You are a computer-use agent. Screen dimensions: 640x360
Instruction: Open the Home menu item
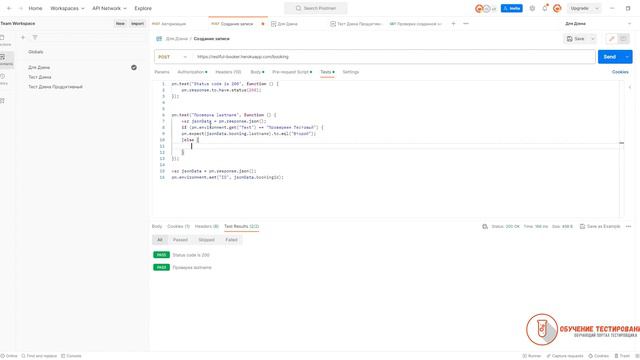click(x=35, y=8)
